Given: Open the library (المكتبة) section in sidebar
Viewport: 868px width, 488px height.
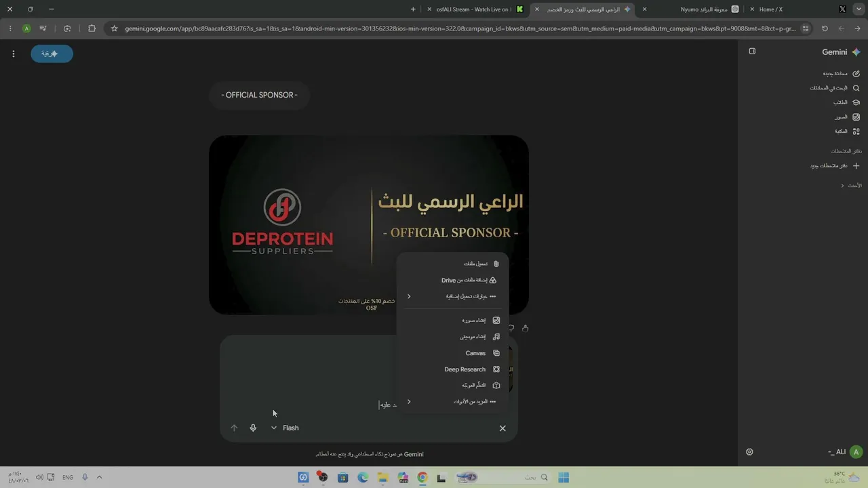Looking at the screenshot, I should [x=846, y=131].
